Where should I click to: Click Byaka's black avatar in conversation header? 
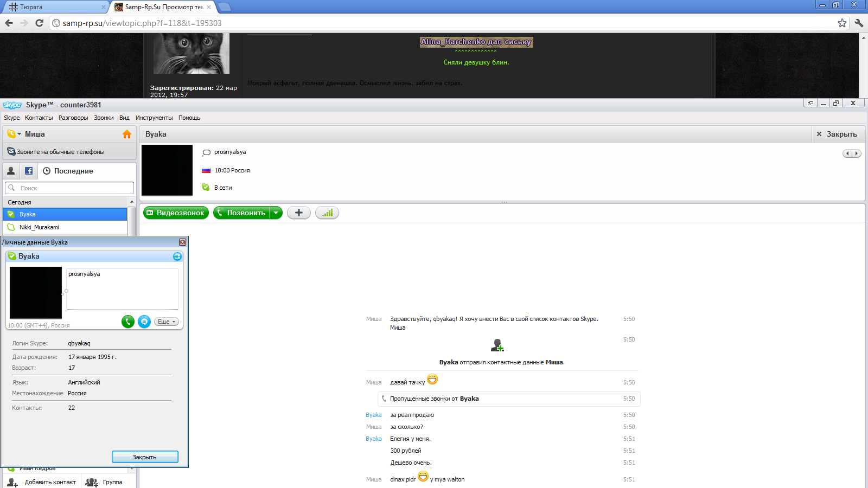tap(167, 170)
